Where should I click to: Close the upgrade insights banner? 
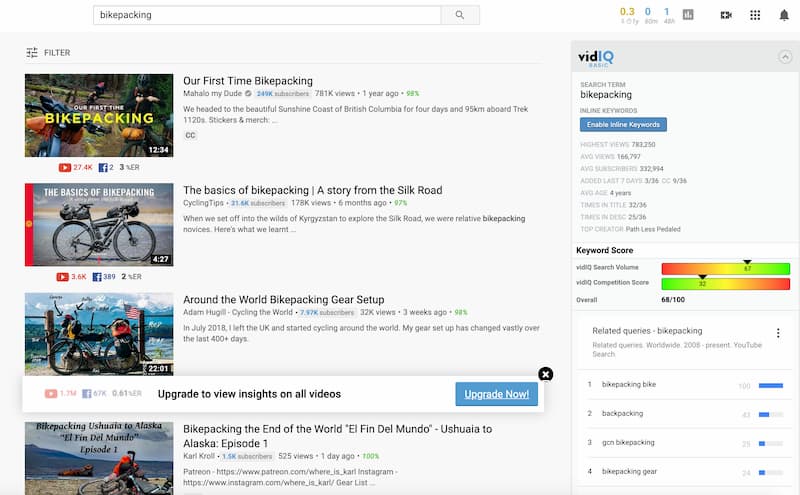(545, 374)
